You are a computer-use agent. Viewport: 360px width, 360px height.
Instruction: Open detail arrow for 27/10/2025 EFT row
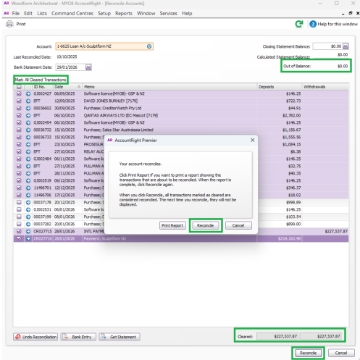[28, 152]
